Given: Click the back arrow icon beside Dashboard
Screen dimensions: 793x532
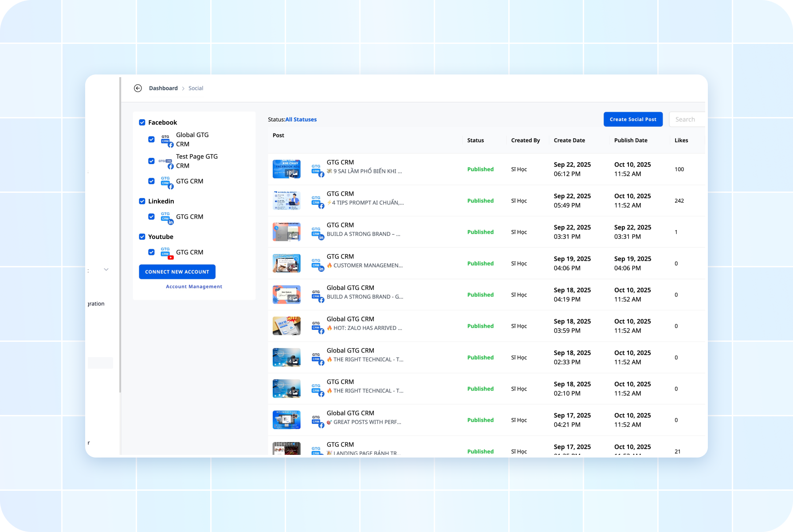Looking at the screenshot, I should pos(138,88).
